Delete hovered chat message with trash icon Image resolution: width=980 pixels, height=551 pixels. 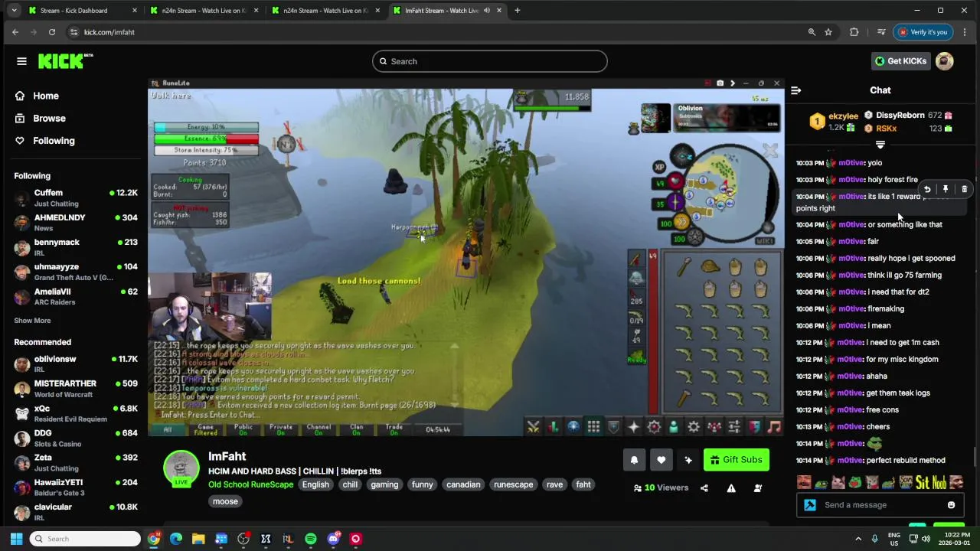tap(964, 189)
